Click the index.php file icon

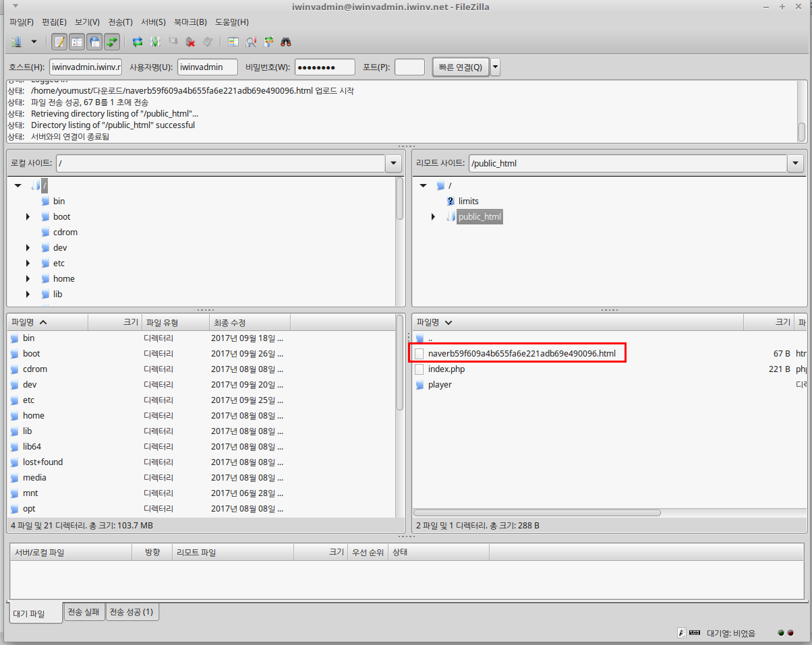pyautogui.click(x=419, y=369)
